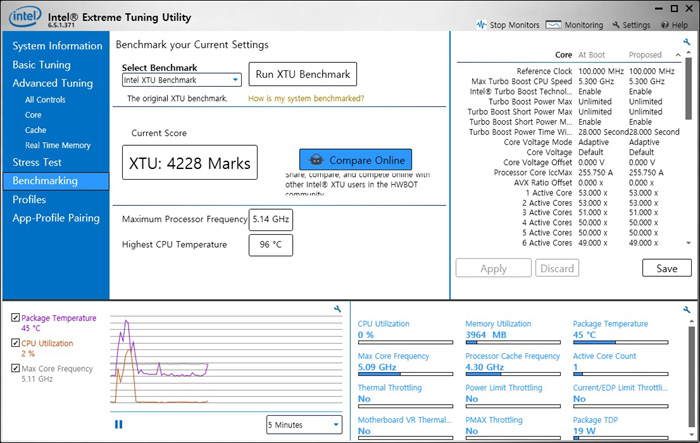This screenshot has height=443, width=700.
Task: Open Settings with the wrench icon
Action: click(616, 25)
